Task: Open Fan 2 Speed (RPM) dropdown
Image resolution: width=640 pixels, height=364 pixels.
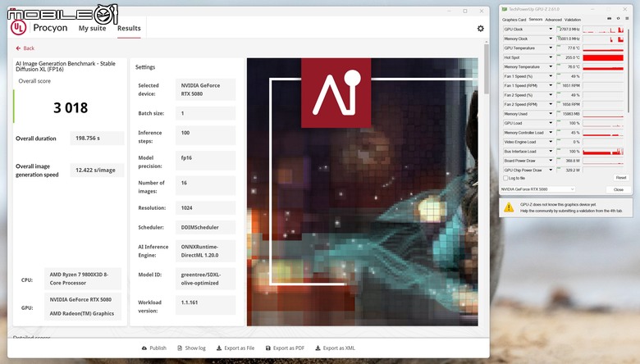Action: (551, 104)
